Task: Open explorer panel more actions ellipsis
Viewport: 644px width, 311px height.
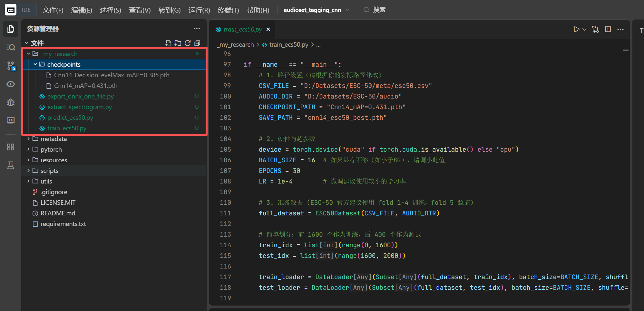Action: pyautogui.click(x=197, y=29)
